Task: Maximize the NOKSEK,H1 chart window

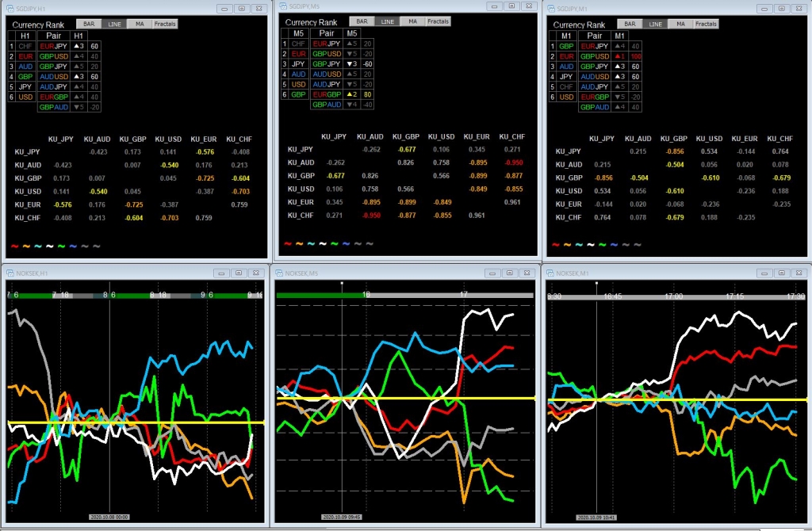Action: click(x=239, y=273)
